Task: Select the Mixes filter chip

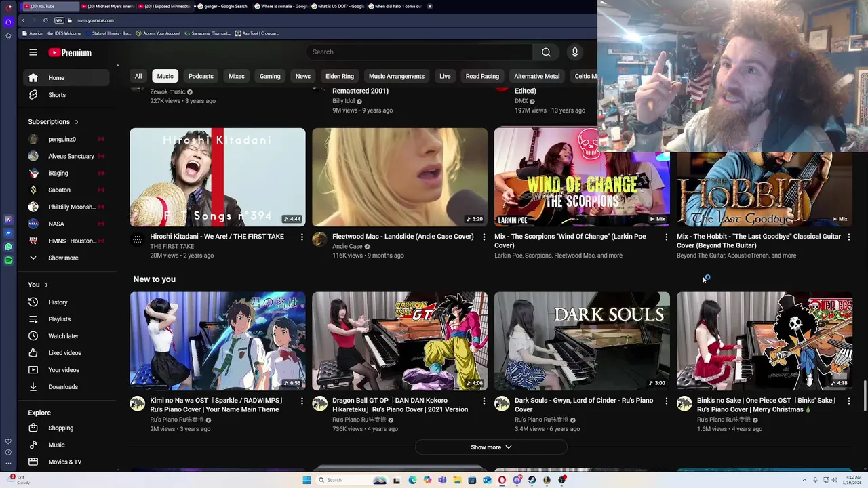Action: [x=237, y=76]
